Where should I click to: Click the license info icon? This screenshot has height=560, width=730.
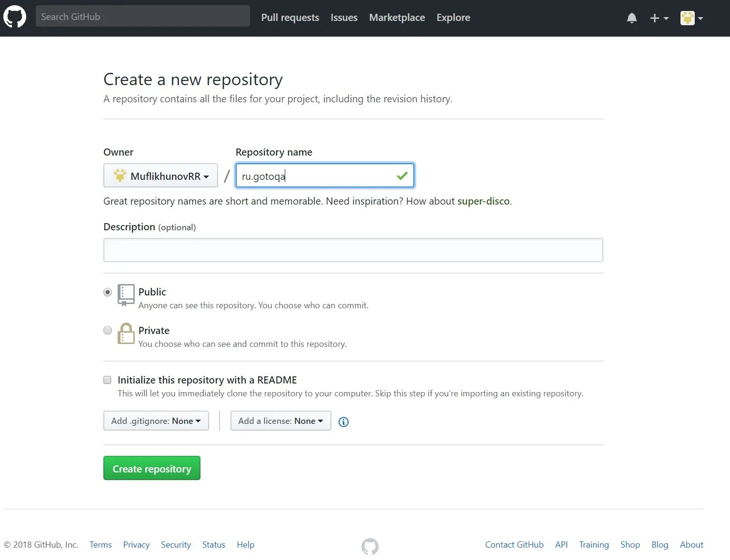click(x=343, y=422)
